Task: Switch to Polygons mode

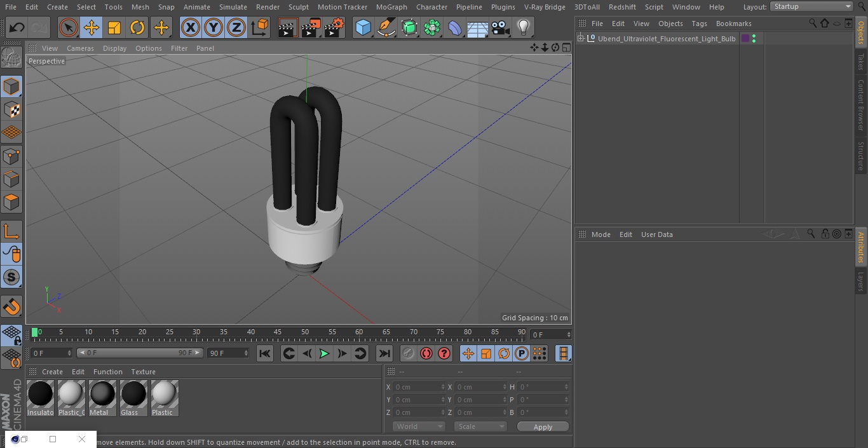Action: 11,202
